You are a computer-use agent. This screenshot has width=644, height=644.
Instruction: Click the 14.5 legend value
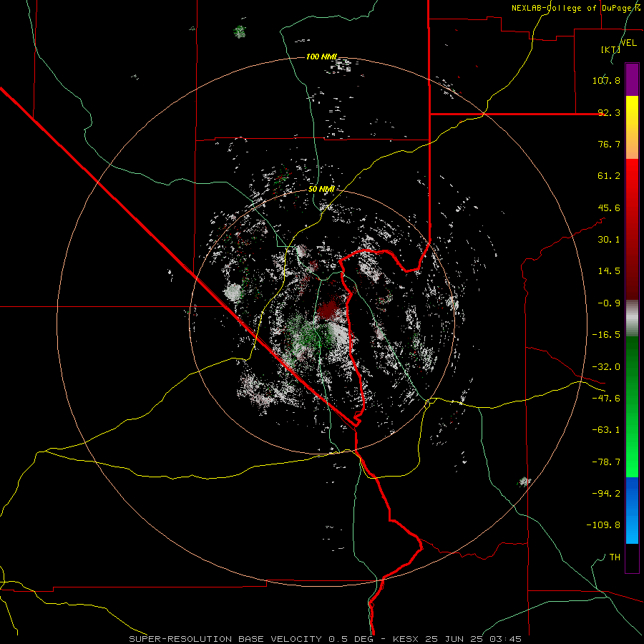coord(609,271)
